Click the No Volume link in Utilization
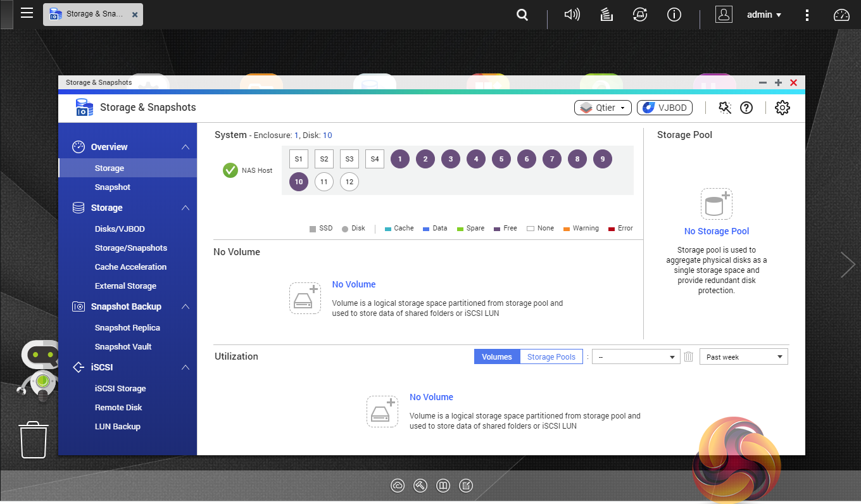Screen dimensions: 861x504 tap(431, 397)
